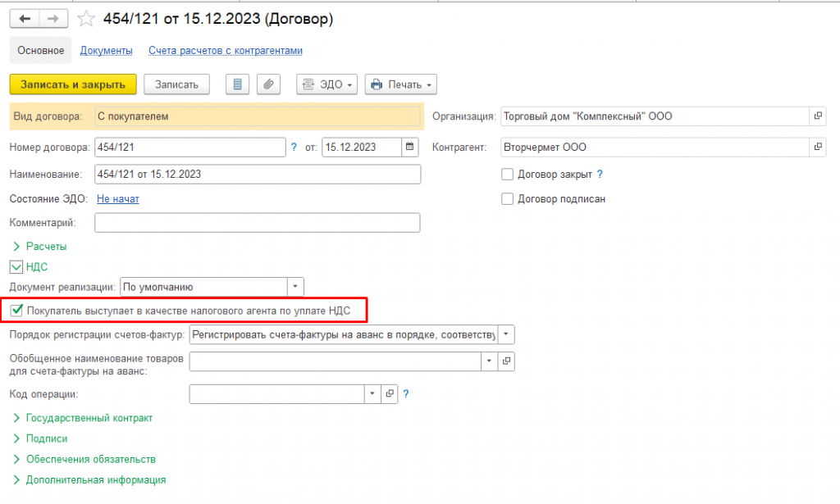This screenshot has width=840, height=504.
Task: Open Обобщенное наименование товаров item with open icon
Action: pyautogui.click(x=506, y=361)
